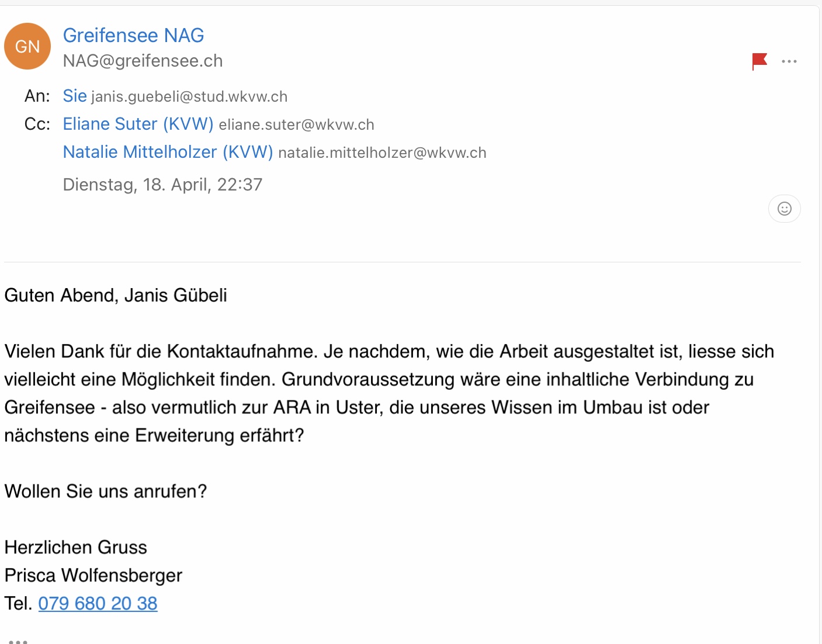Click the sentence 'Wollen Sie uns anrufen?'
Screen dimensions: 822x644
(106, 491)
